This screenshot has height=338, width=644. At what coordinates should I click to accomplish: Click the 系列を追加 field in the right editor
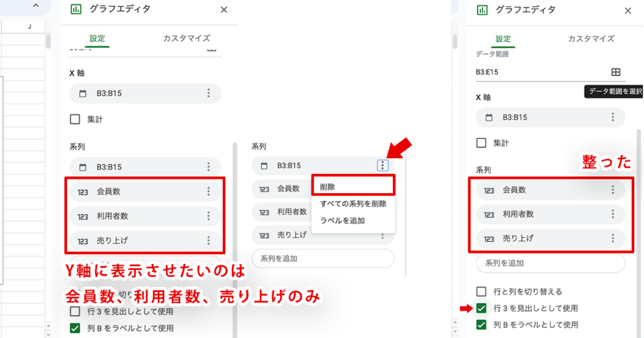[551, 263]
